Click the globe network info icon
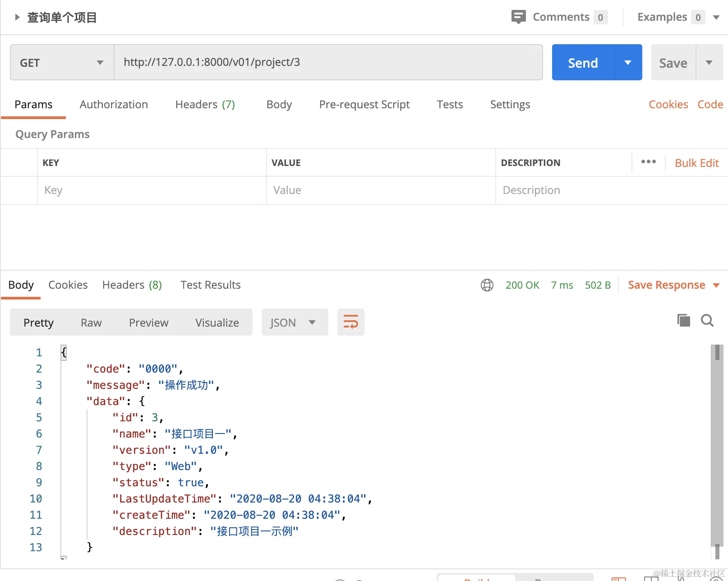 (x=487, y=285)
